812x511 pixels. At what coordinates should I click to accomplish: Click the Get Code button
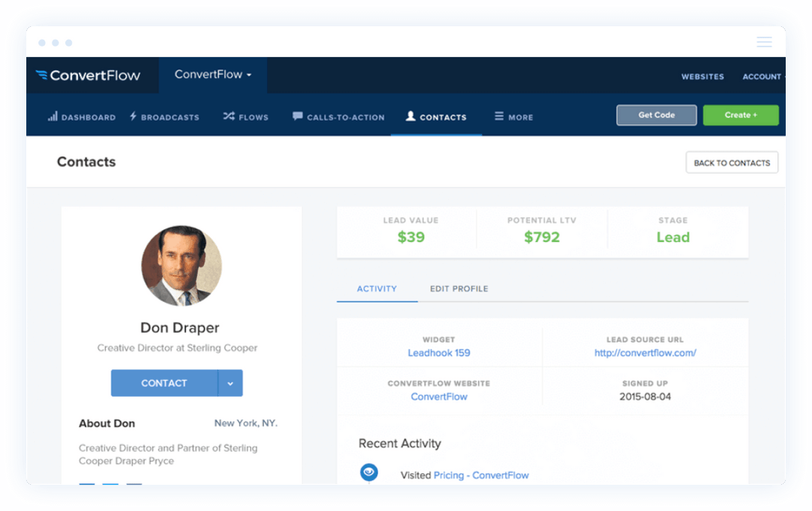point(656,114)
